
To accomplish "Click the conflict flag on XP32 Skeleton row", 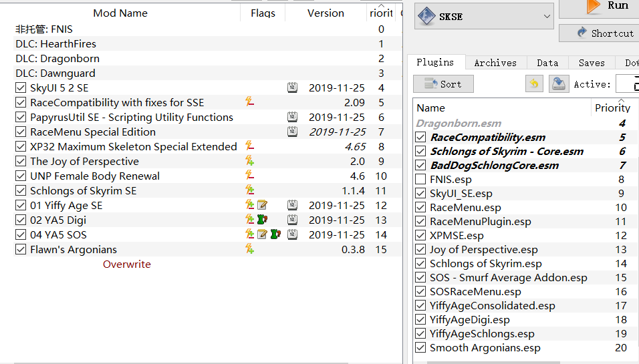I will tap(249, 146).
